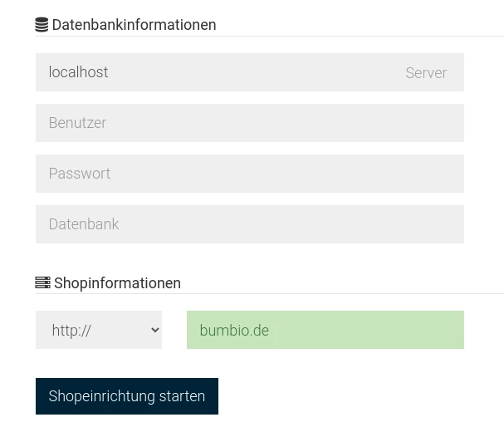Screen dimensions: 504x427
Task: Click into the Benutzer field
Action: (x=250, y=123)
